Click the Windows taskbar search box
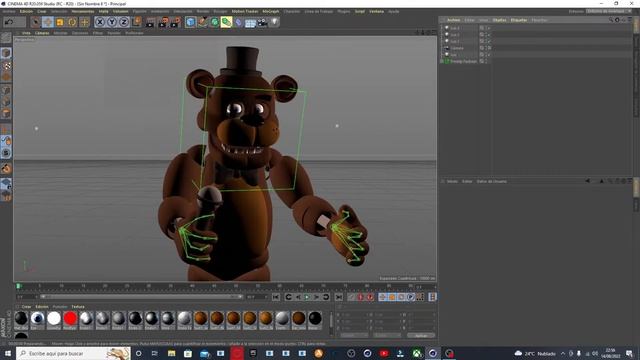The height and width of the screenshot is (360, 640). pyautogui.click(x=73, y=353)
